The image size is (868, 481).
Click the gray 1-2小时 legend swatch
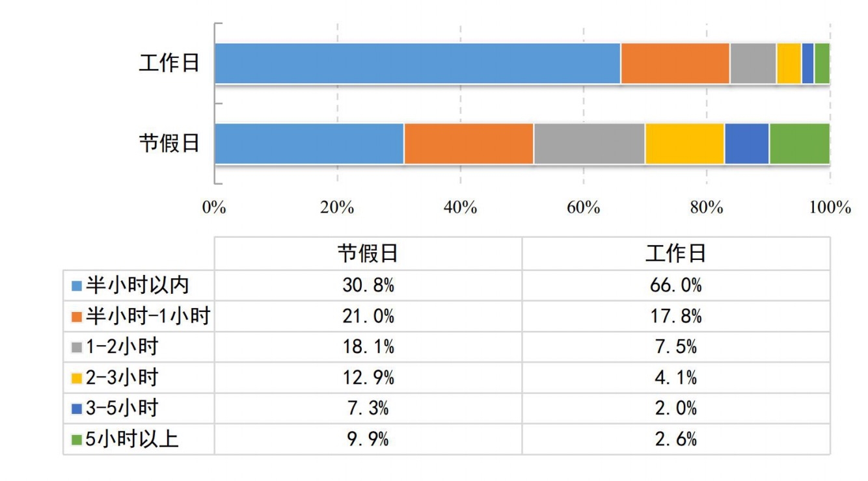77,348
